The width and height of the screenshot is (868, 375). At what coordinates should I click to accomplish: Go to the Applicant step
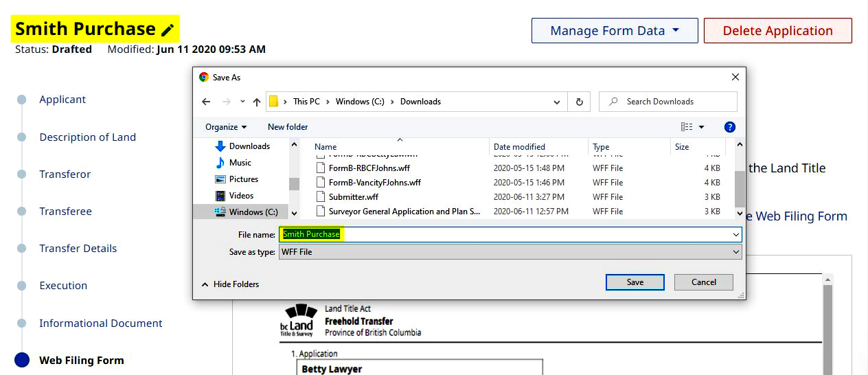coord(62,100)
